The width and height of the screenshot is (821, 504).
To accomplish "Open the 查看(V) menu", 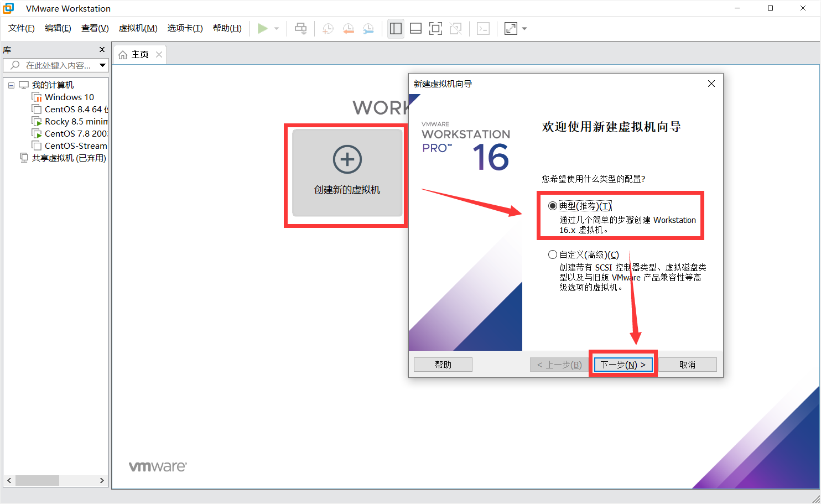I will [95, 28].
